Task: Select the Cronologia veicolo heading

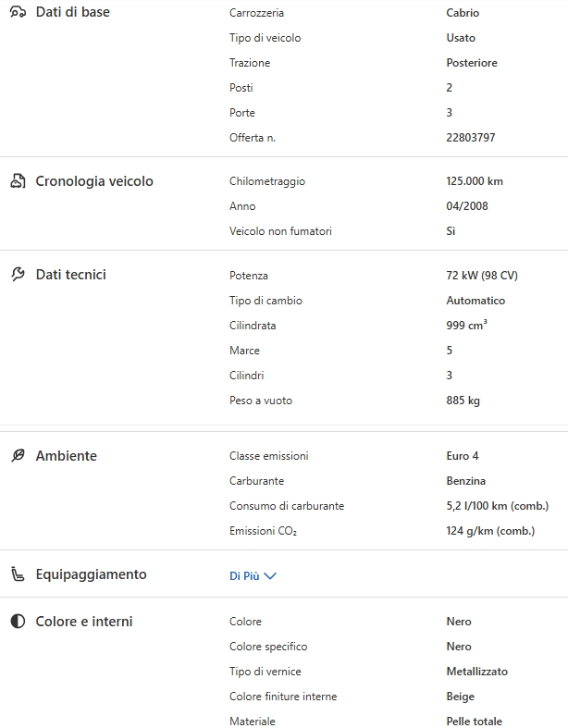Action: (x=94, y=181)
